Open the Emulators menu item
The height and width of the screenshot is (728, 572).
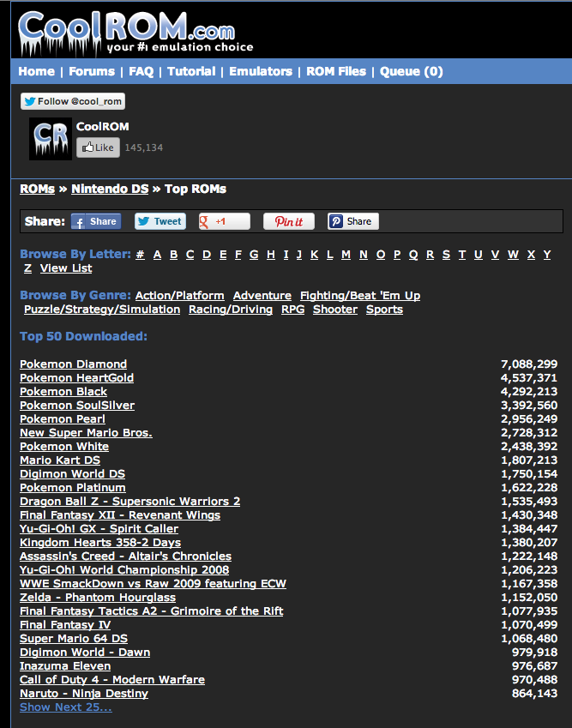[261, 71]
